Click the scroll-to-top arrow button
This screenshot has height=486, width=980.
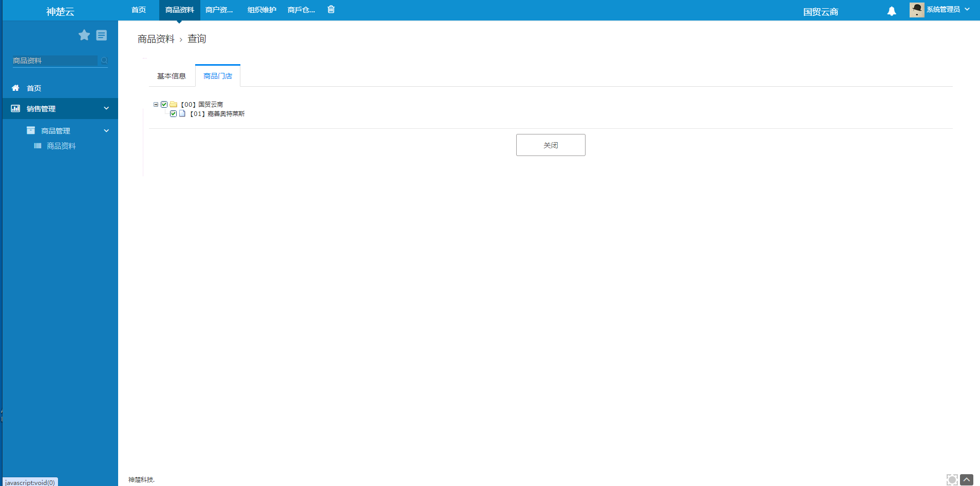pos(967,480)
